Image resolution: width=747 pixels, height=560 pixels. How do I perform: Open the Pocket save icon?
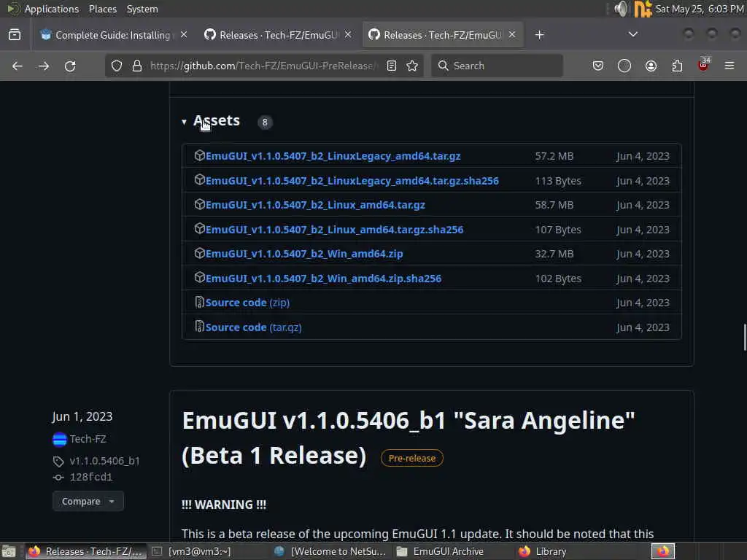click(598, 66)
